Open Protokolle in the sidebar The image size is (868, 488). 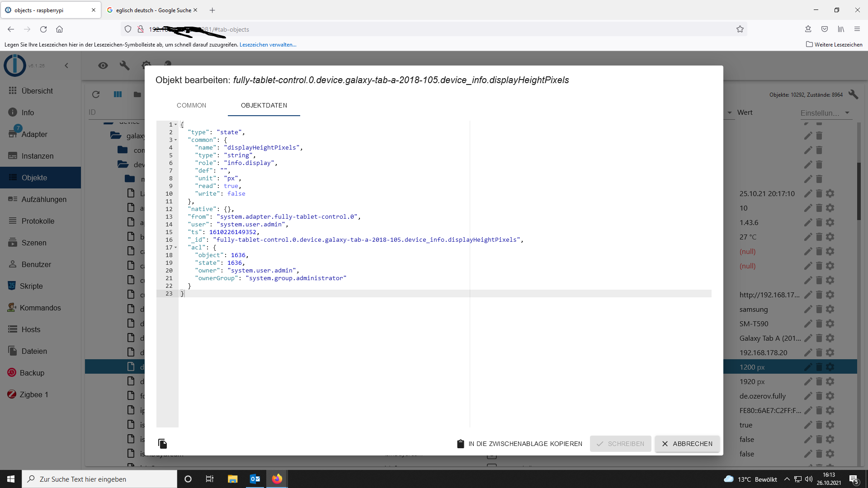[41, 221]
